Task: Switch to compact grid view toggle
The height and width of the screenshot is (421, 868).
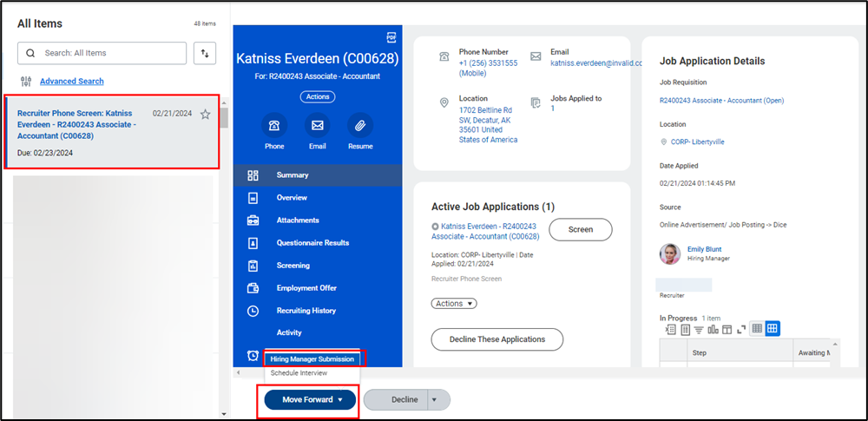Action: point(757,329)
